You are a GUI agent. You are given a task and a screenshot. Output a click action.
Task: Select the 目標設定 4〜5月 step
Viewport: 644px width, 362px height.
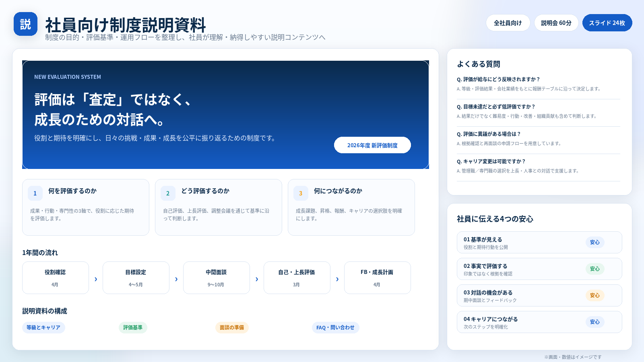[x=136, y=278]
